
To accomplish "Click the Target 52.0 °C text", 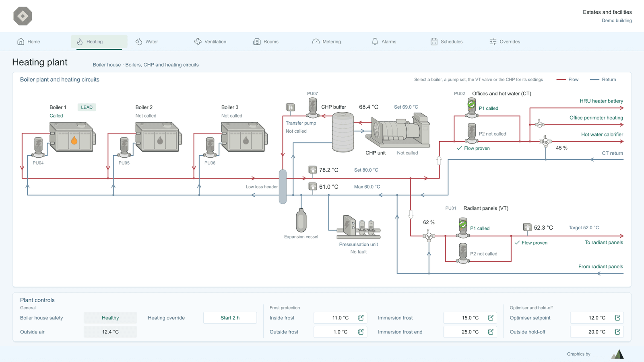I will pyautogui.click(x=584, y=228).
